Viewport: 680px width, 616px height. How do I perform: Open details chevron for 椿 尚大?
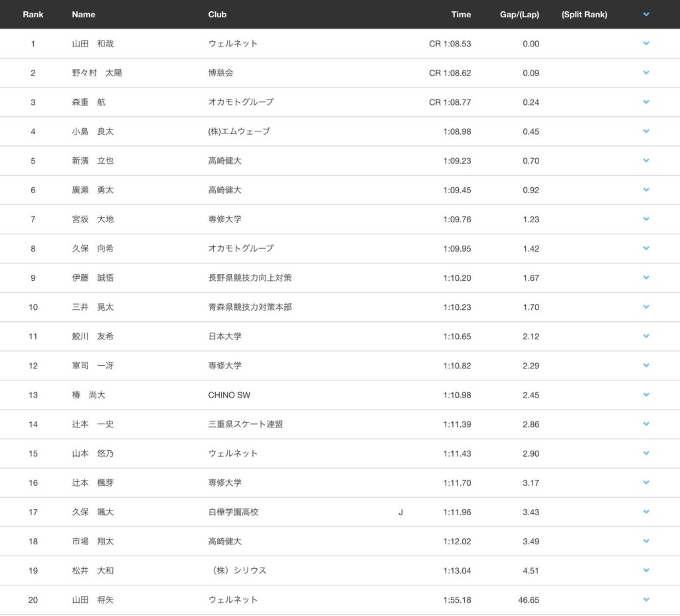click(646, 395)
